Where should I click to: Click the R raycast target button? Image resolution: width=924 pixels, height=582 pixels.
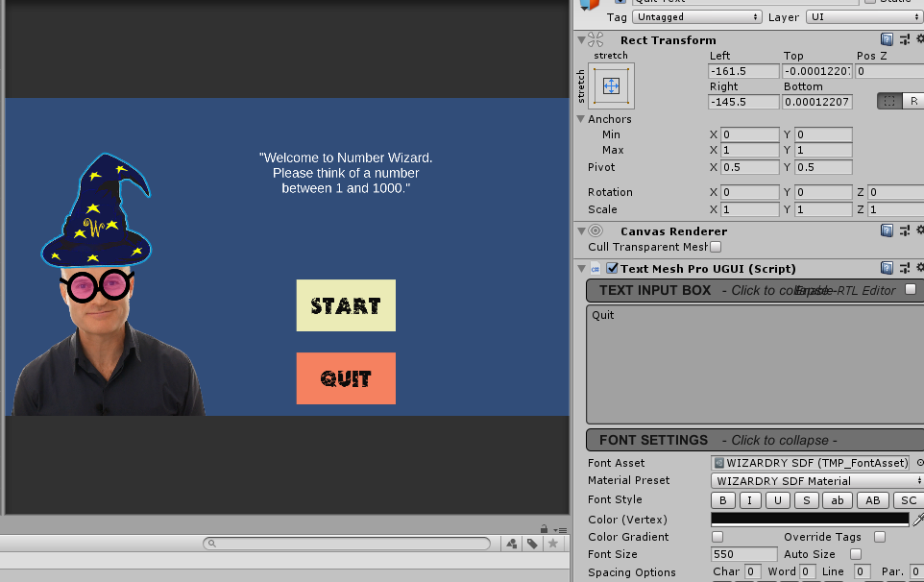[912, 101]
